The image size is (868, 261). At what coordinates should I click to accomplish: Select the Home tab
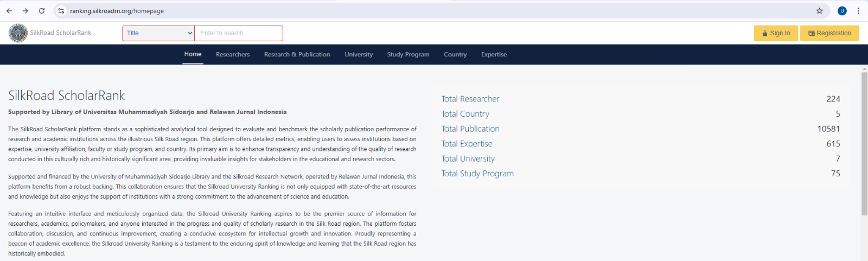tap(193, 54)
